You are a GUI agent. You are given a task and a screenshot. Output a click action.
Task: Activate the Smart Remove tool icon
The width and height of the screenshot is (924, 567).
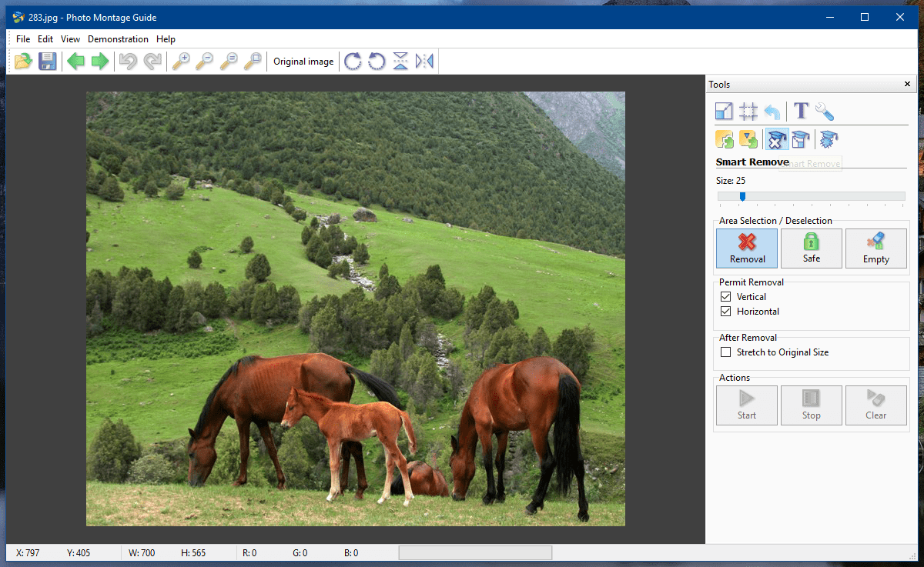[776, 139]
